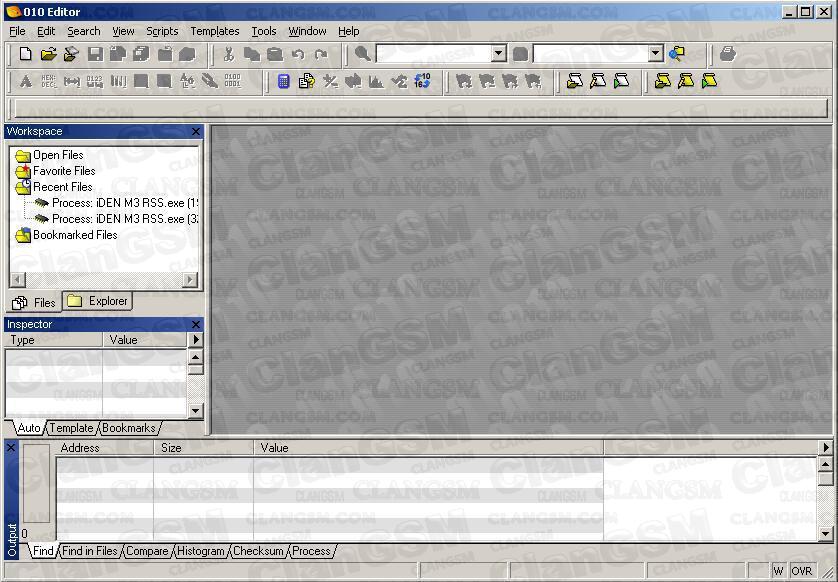Create a new file with the blank page icon

point(25,53)
